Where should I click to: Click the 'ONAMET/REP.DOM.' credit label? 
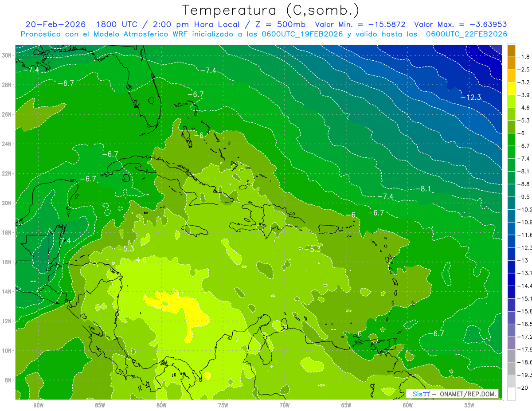[468, 394]
